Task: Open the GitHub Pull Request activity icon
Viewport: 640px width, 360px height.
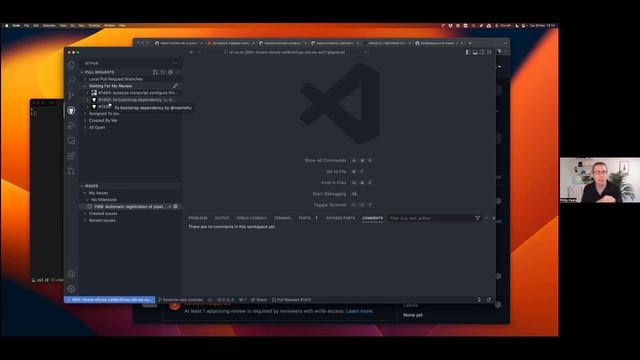Action: 71,171
